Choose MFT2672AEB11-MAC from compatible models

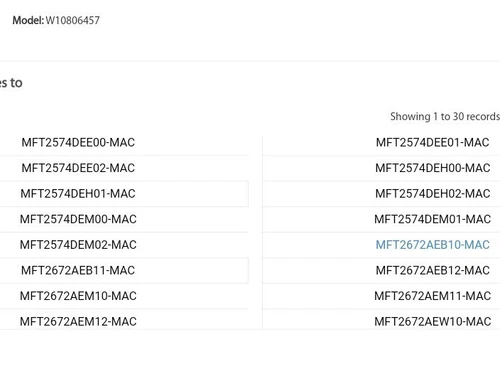(78, 270)
